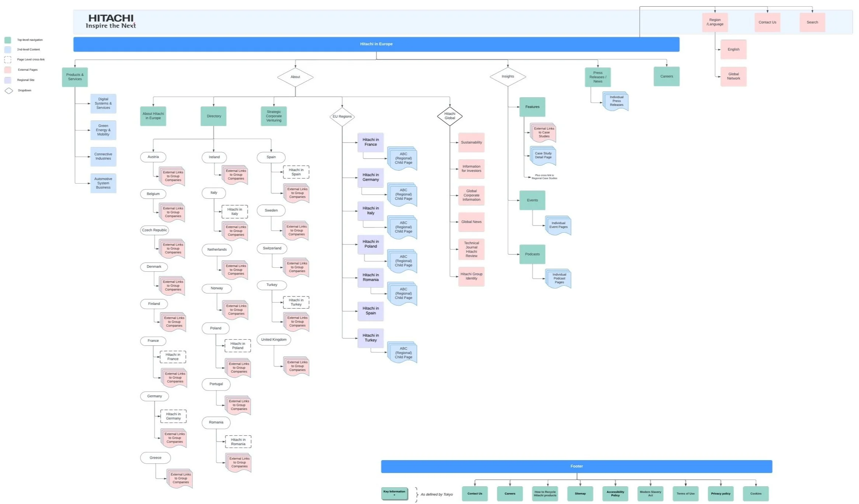This screenshot has height=504, width=859.
Task: Select Hitachi in Romania regional site box
Action: (371, 278)
